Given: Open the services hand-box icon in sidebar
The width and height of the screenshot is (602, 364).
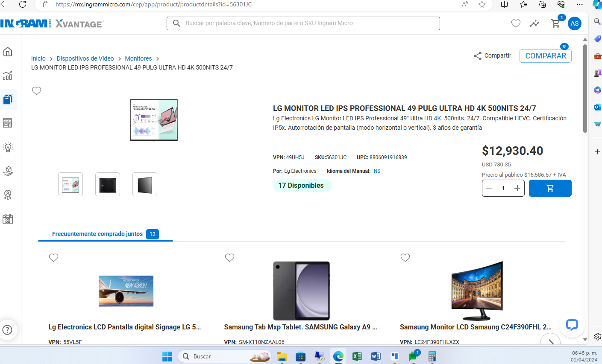Looking at the screenshot, I should [x=8, y=171].
